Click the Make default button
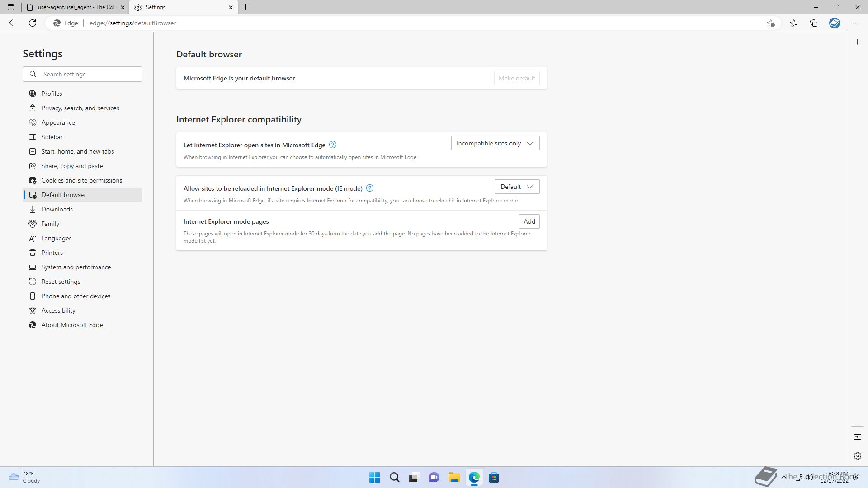 click(517, 78)
